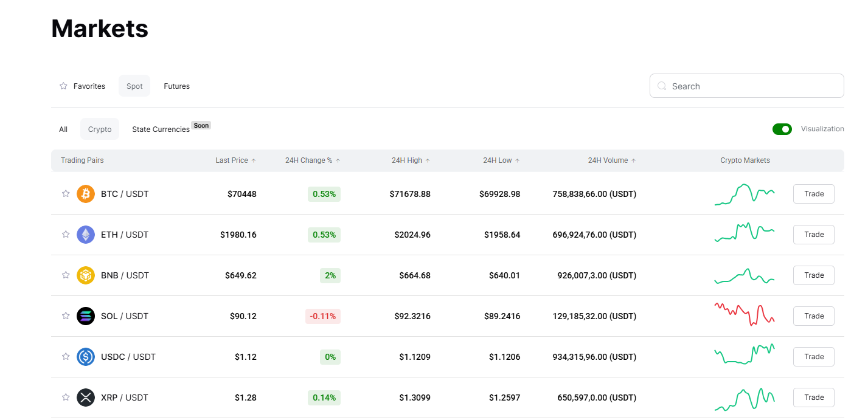Sort by 24H Change % arrow icon
This screenshot has height=420, width=868.
[338, 160]
